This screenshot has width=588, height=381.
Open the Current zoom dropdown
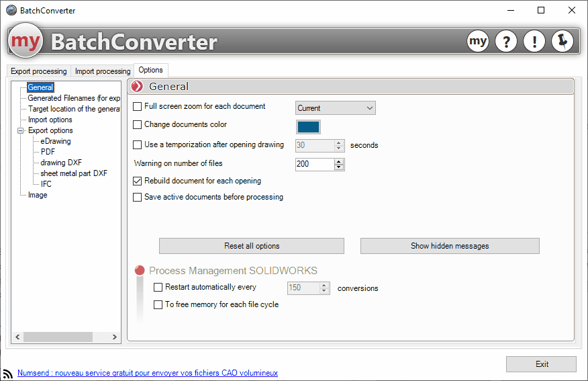click(x=335, y=108)
